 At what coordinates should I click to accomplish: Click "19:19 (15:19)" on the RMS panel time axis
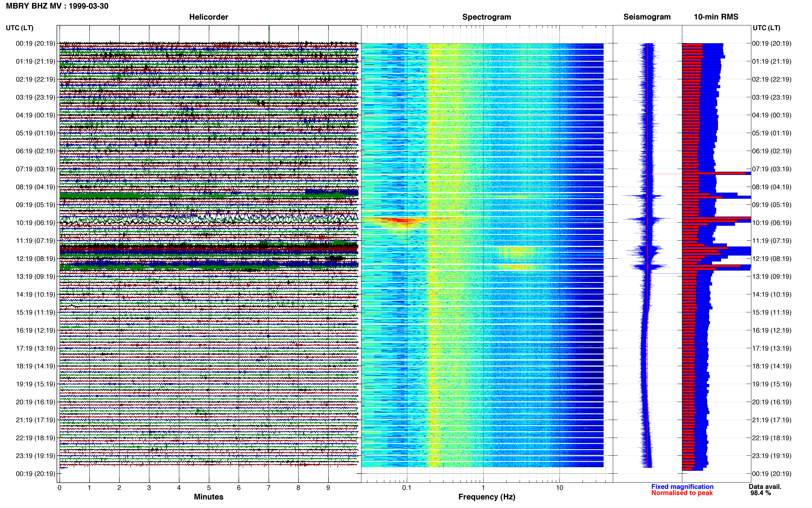click(x=772, y=384)
